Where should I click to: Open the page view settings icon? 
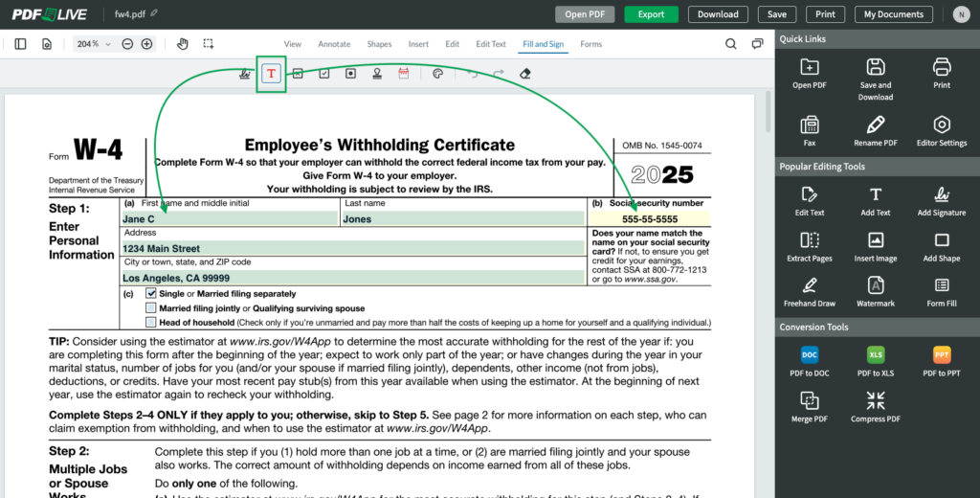click(x=47, y=44)
